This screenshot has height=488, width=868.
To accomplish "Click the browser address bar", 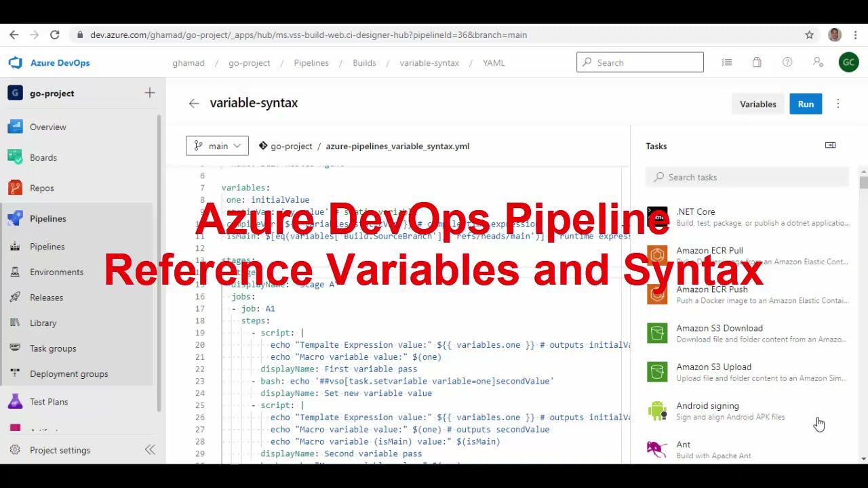I will (x=434, y=35).
